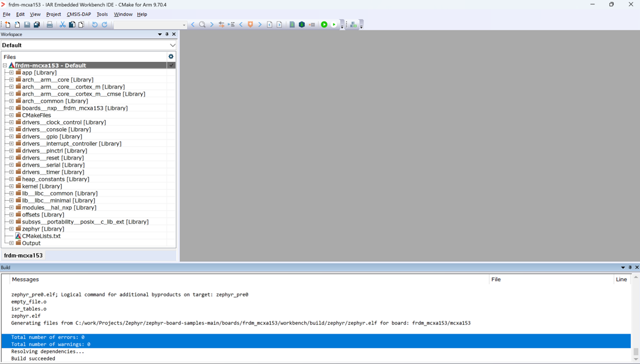Expand the kernel [Library] node
The image size is (640, 364).
click(12, 186)
